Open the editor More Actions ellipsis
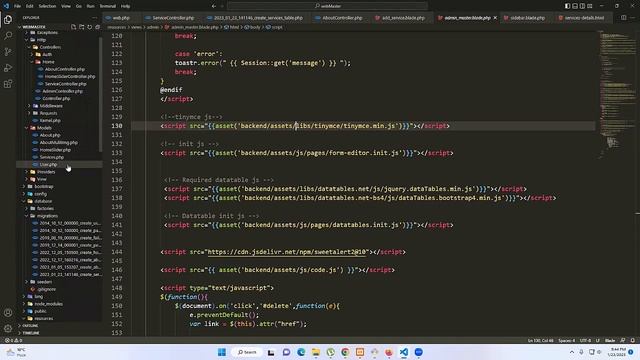Image resolution: width=640 pixels, height=360 pixels. (633, 18)
